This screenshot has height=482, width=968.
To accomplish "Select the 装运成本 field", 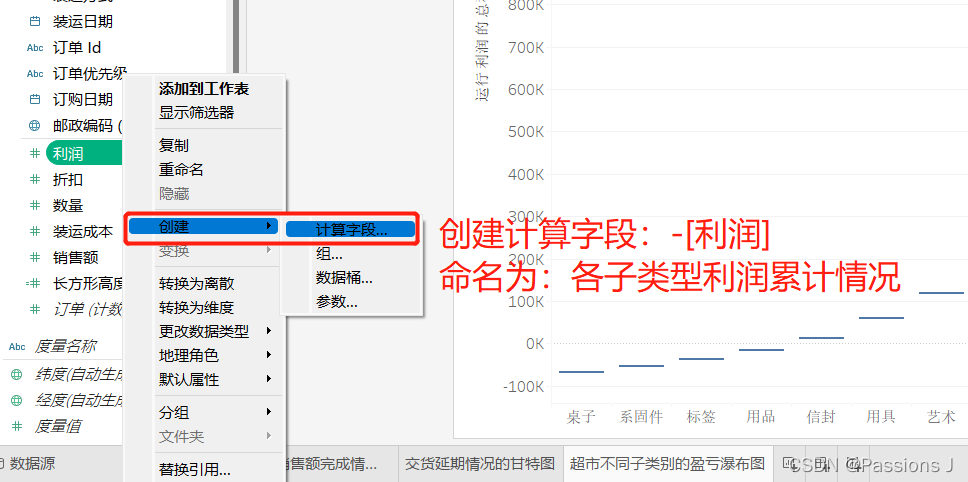I will click(83, 231).
